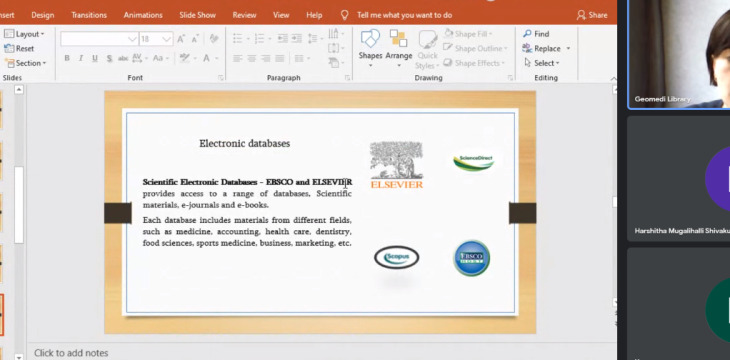Click the Share button
Image resolution: width=730 pixels, height=360 pixels.
(x=592, y=15)
